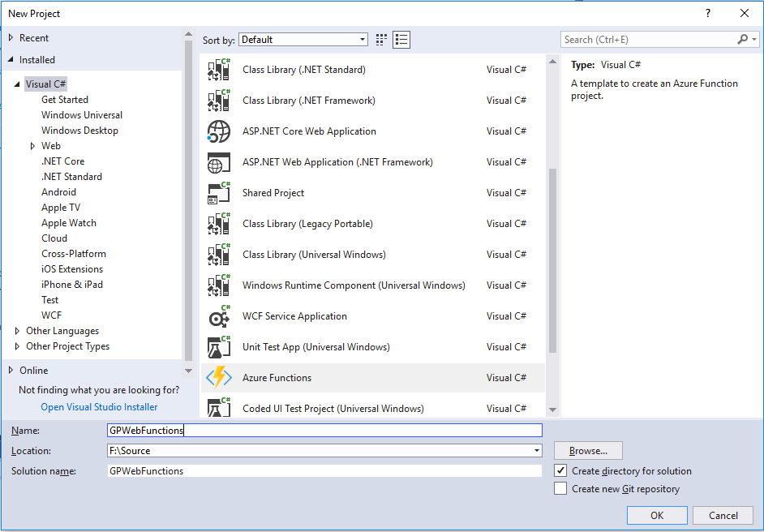Select Android category
The image size is (764, 532).
point(58,192)
